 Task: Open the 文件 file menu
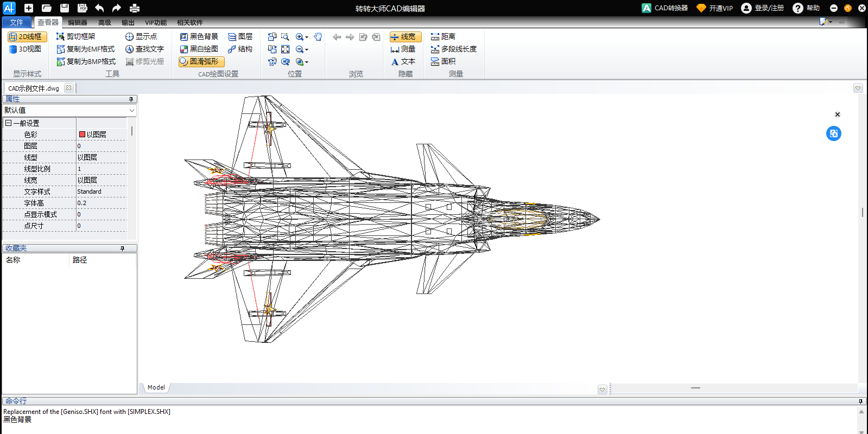[16, 23]
